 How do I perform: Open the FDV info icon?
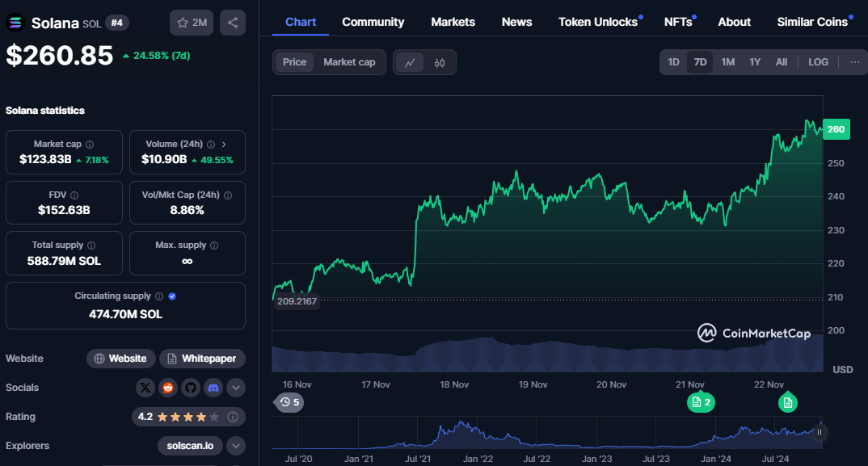(x=74, y=195)
